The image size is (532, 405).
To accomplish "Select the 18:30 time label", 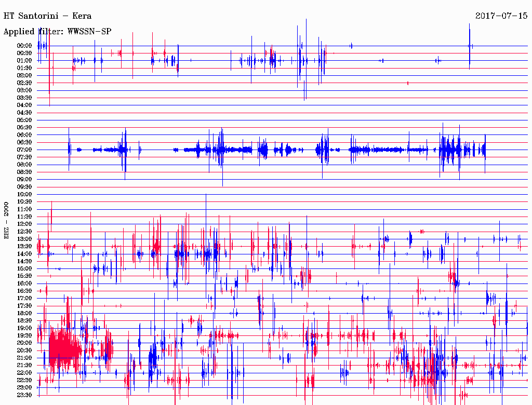I will click(24, 321).
